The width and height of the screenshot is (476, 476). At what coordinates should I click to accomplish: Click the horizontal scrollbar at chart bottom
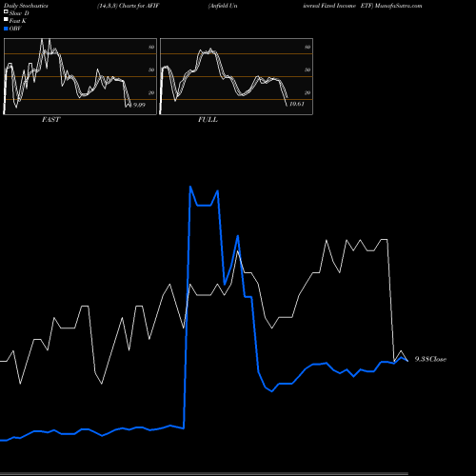[x=204, y=473]
